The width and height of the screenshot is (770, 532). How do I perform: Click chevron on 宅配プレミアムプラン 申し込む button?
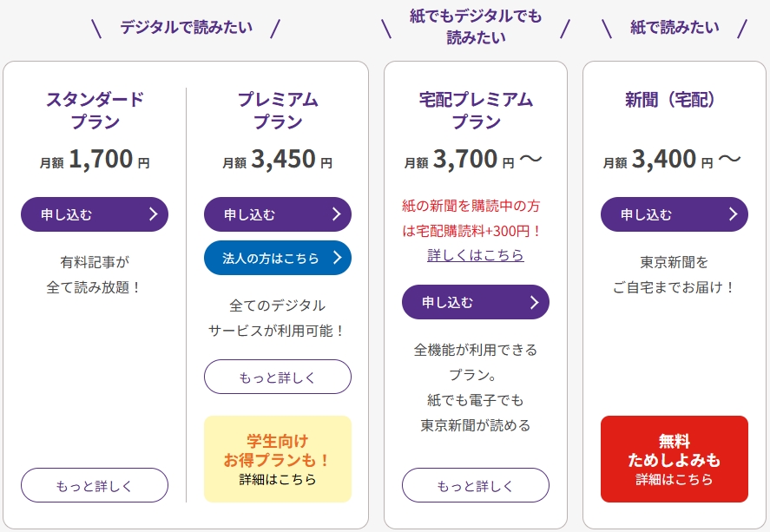pos(534,302)
